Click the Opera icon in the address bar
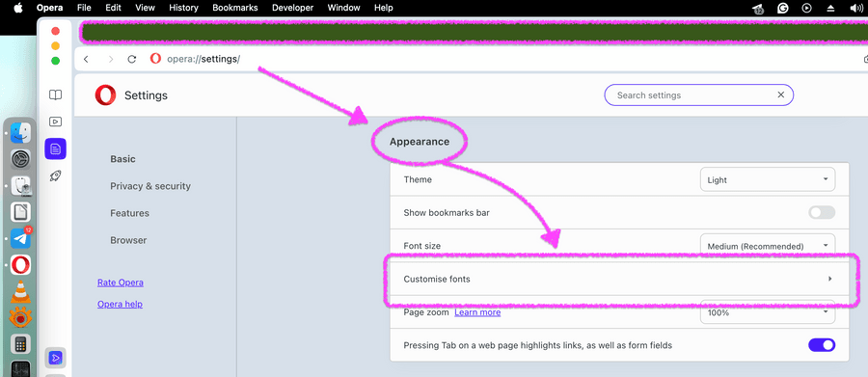The height and width of the screenshot is (377, 868). 155,59
